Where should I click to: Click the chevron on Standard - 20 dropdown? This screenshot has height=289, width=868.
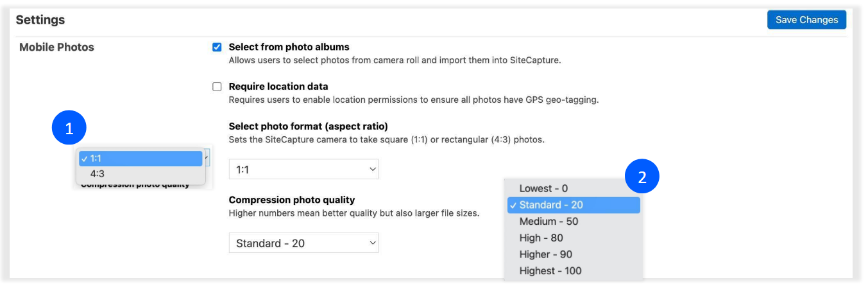click(372, 243)
